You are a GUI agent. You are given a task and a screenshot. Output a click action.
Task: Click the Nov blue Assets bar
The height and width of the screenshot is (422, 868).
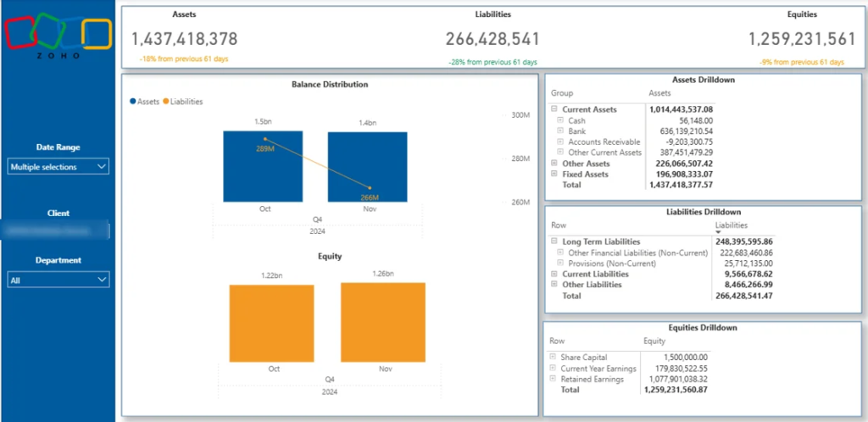pos(367,167)
